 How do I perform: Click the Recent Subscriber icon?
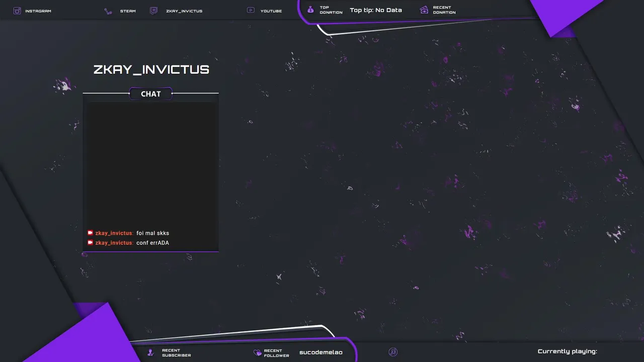point(150,352)
